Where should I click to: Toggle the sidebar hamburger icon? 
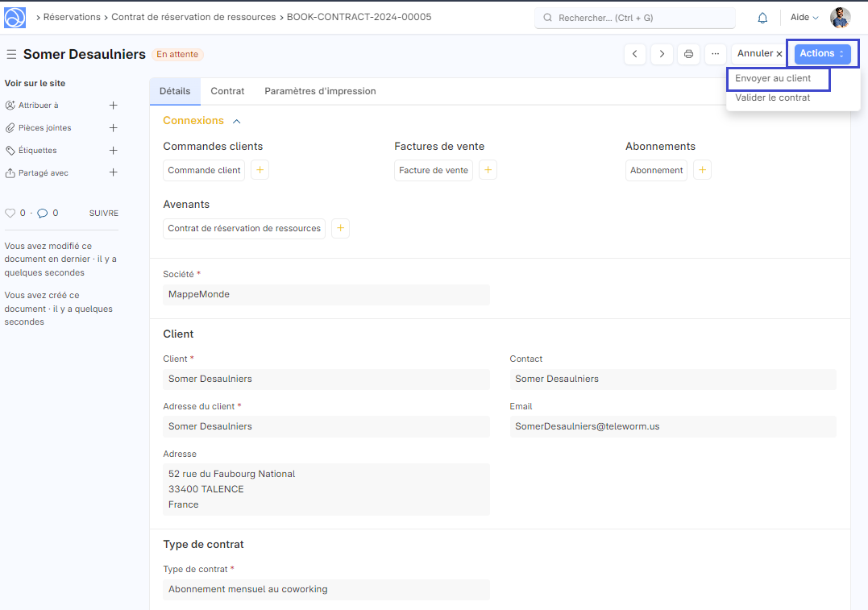[11, 54]
